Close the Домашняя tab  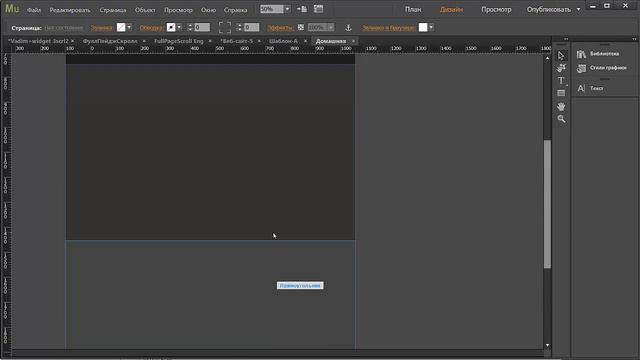click(353, 41)
